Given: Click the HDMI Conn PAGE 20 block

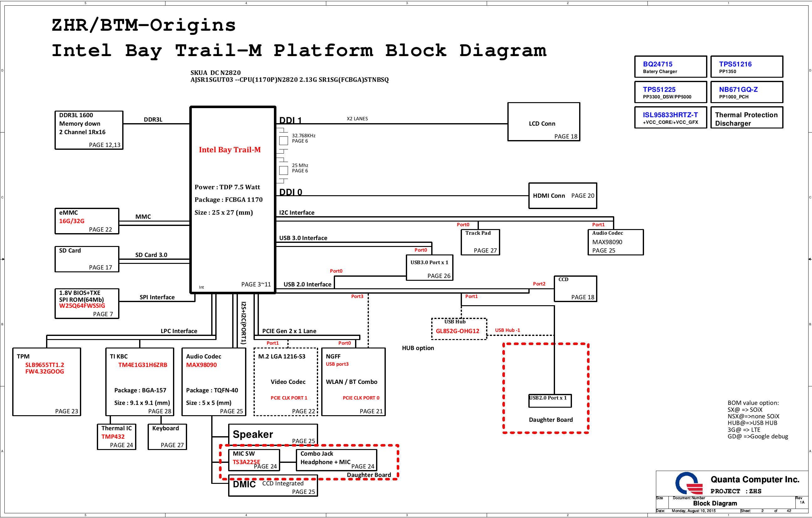Looking at the screenshot, I should 563,196.
